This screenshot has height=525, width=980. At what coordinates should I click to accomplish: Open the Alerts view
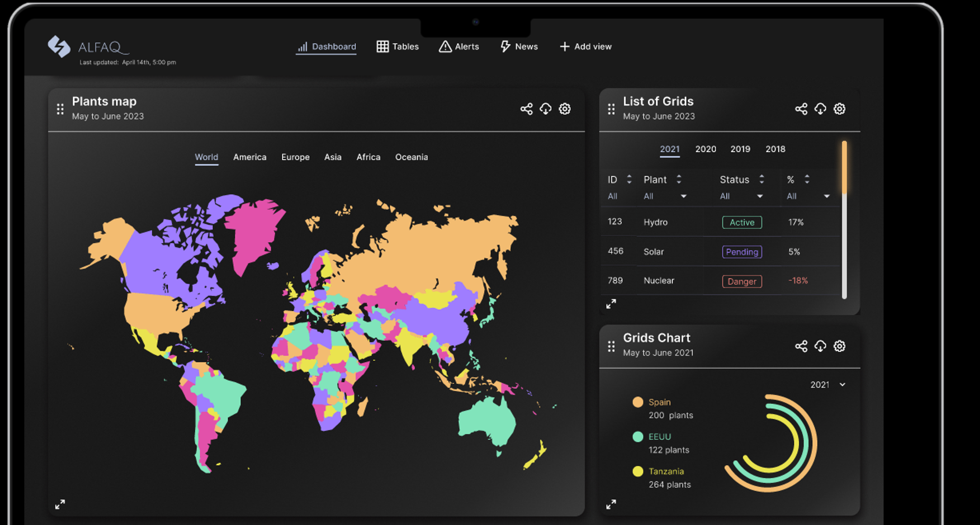[459, 47]
